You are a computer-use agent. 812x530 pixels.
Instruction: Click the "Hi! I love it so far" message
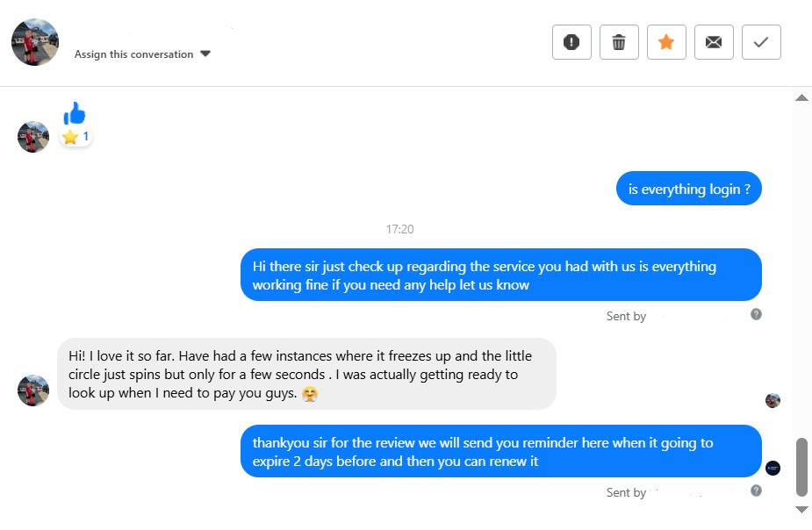pyautogui.click(x=306, y=375)
